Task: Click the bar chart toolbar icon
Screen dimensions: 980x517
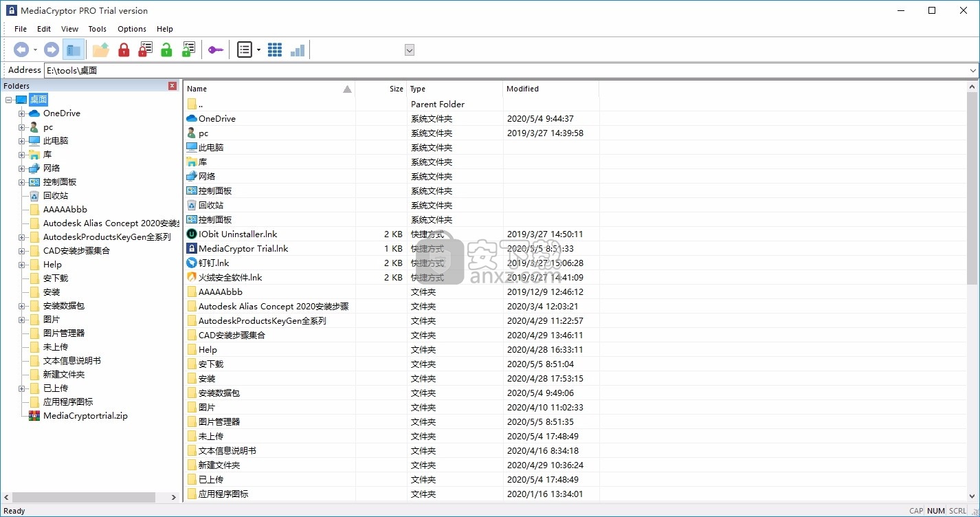Action: 298,49
